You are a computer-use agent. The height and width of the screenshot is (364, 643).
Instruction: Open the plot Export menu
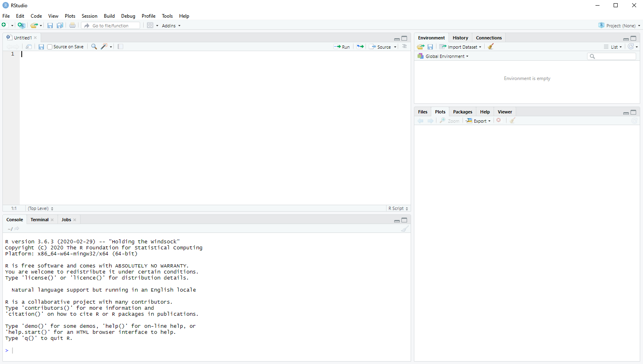click(478, 121)
